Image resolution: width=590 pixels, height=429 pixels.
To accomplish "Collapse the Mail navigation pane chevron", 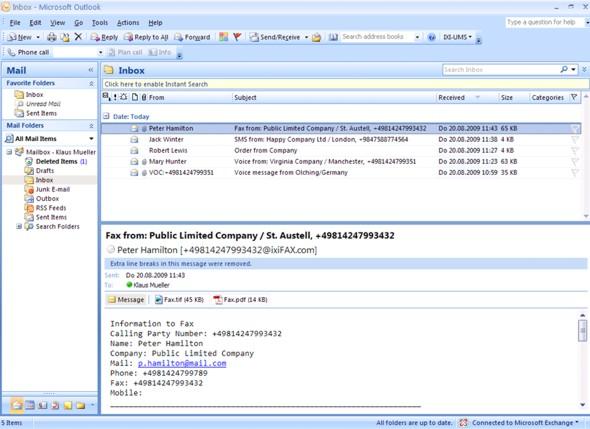I will click(91, 70).
